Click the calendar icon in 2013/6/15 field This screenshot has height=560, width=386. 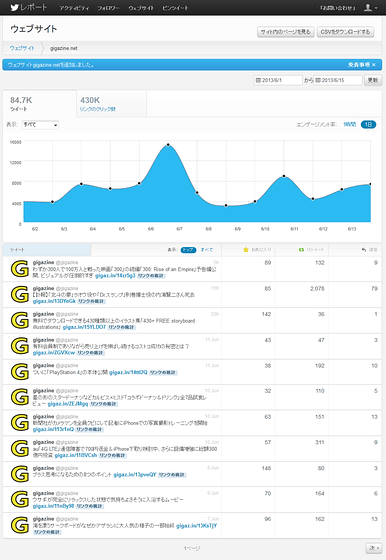point(318,80)
